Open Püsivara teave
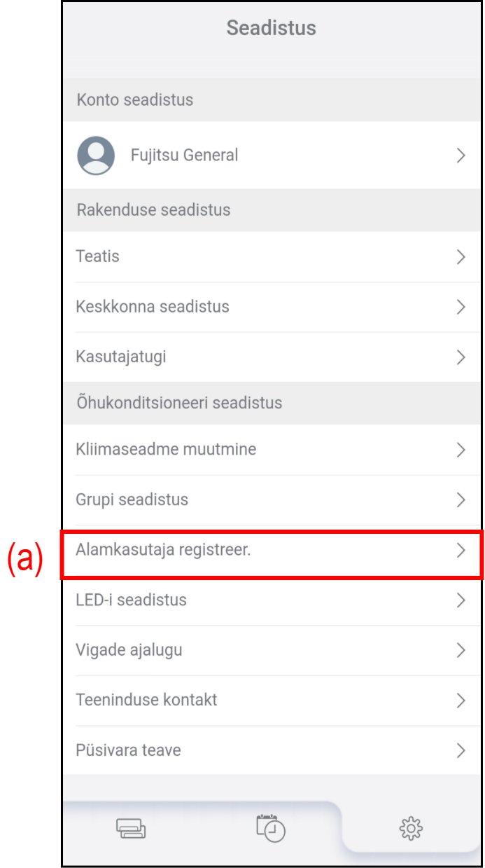The image size is (485, 868). pyautogui.click(x=128, y=750)
